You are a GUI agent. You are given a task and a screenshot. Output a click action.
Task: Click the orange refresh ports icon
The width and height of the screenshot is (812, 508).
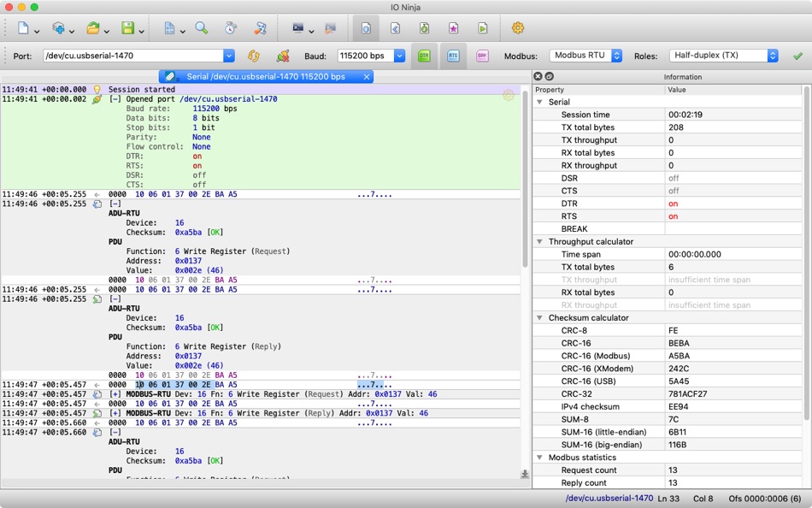tap(253, 56)
